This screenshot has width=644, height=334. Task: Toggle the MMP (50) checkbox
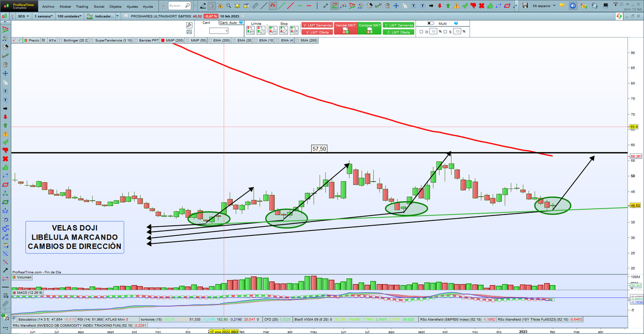(187, 40)
